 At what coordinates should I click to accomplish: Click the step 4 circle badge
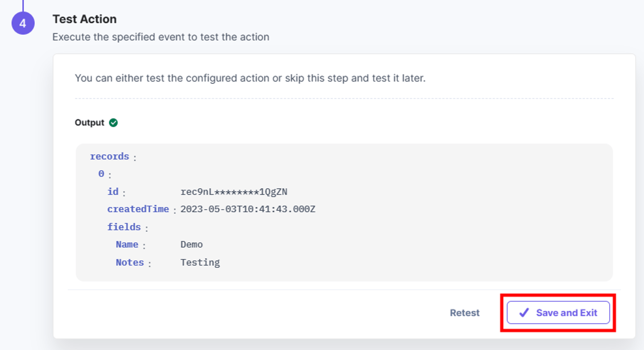(x=23, y=23)
